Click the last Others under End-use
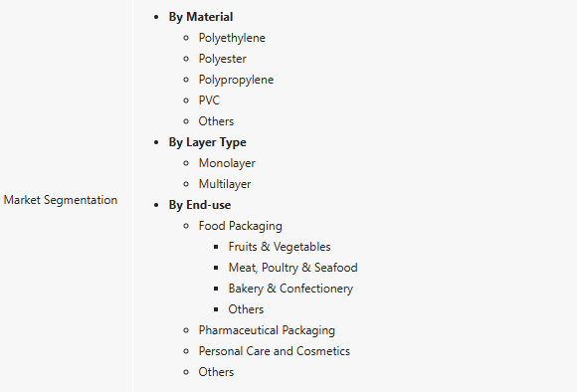The height and width of the screenshot is (392, 577). point(216,372)
